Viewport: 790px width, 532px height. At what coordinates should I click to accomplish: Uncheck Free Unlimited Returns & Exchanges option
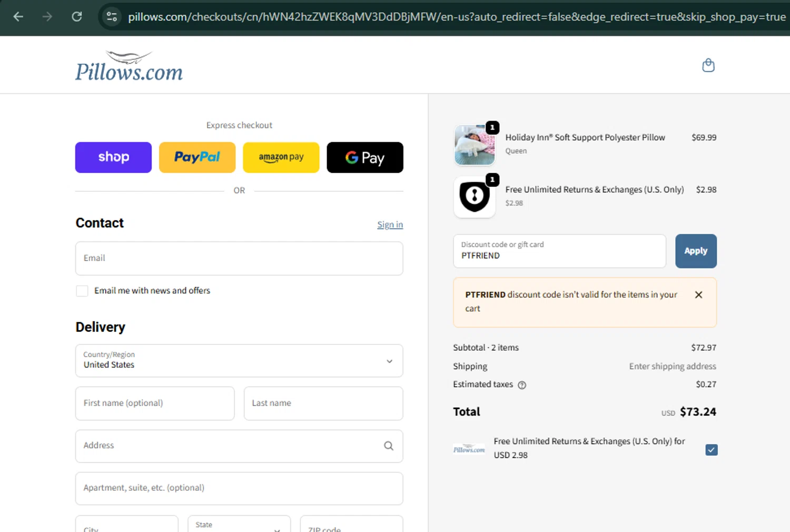click(712, 450)
